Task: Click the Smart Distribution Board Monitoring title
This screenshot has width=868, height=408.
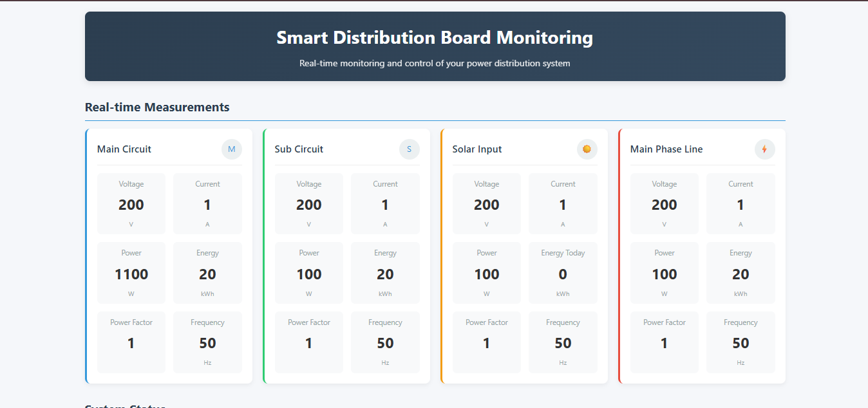Action: click(x=435, y=38)
